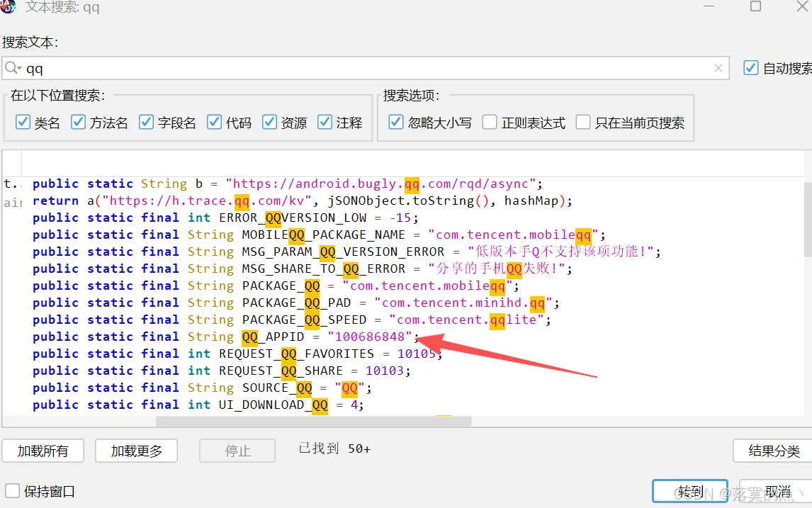This screenshot has height=508, width=812.
Task: Click the vertical scrollbar of results list
Action: [808, 219]
